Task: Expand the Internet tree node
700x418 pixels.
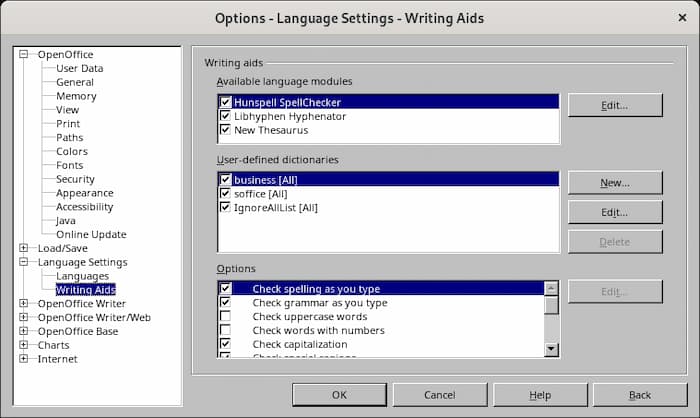Action: click(24, 359)
